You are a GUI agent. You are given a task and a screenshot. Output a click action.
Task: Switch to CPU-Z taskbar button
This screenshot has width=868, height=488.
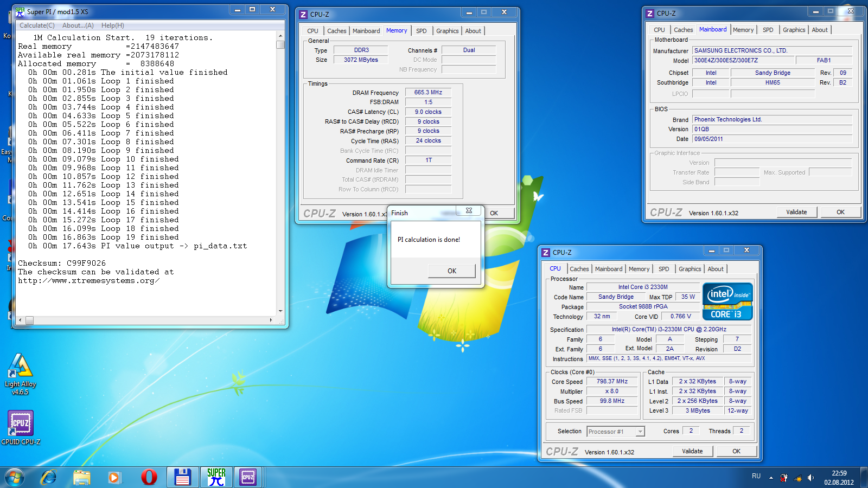(x=248, y=477)
